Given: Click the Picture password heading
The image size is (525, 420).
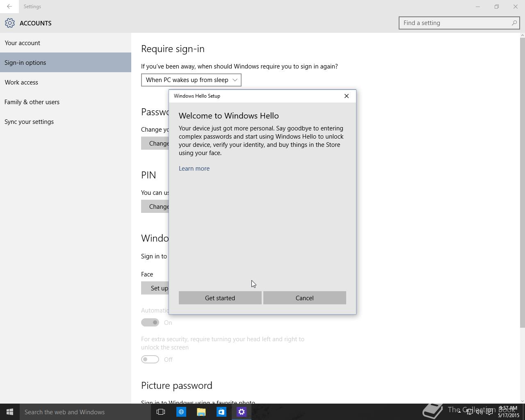Looking at the screenshot, I should [177, 386].
